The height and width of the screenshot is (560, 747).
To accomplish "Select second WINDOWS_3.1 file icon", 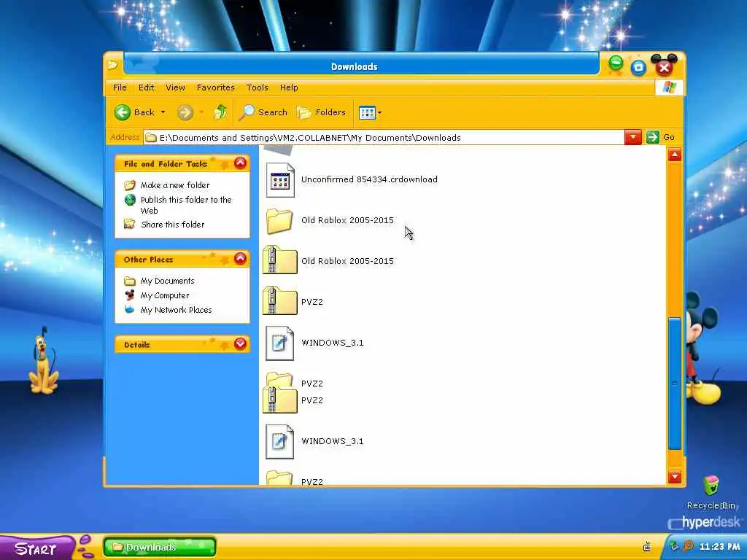I will point(279,441).
